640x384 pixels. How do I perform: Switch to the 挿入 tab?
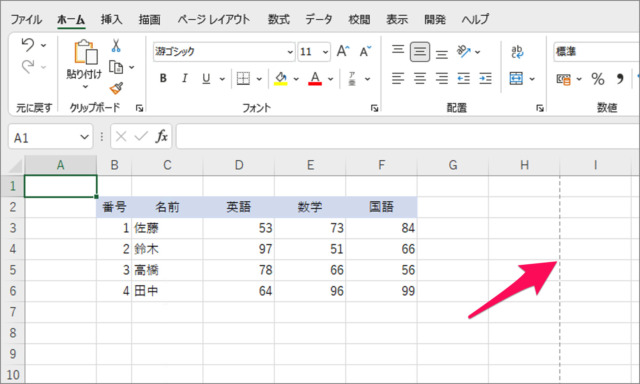[x=111, y=19]
